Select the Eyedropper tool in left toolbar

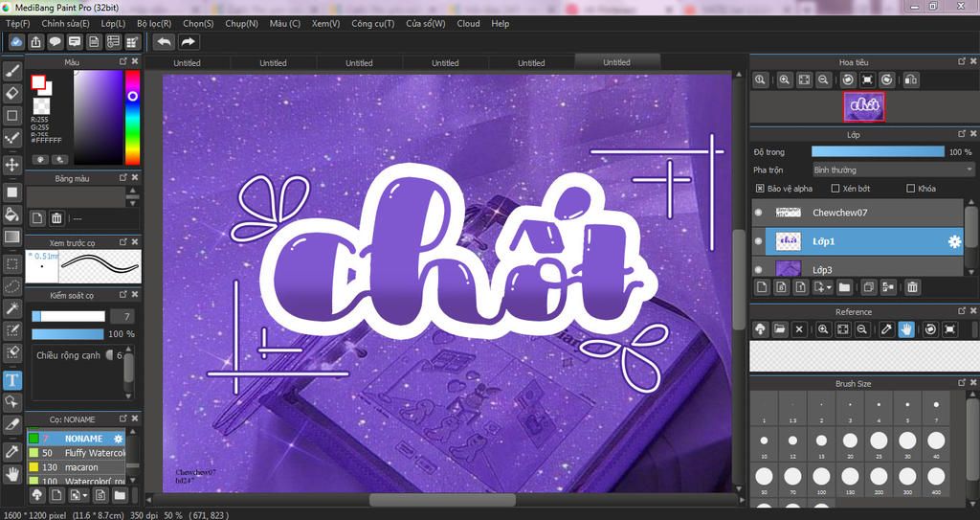click(x=11, y=451)
